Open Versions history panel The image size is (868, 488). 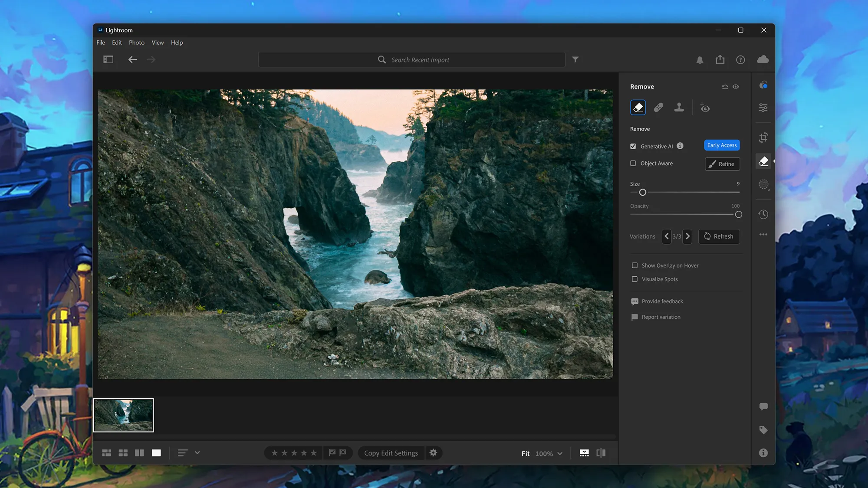[x=763, y=214]
